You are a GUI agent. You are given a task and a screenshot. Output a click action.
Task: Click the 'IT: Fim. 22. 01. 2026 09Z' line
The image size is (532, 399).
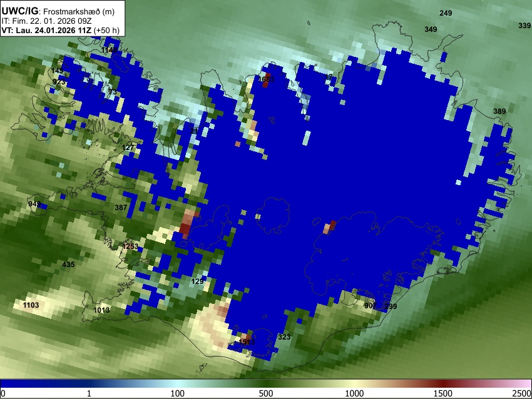click(x=46, y=21)
